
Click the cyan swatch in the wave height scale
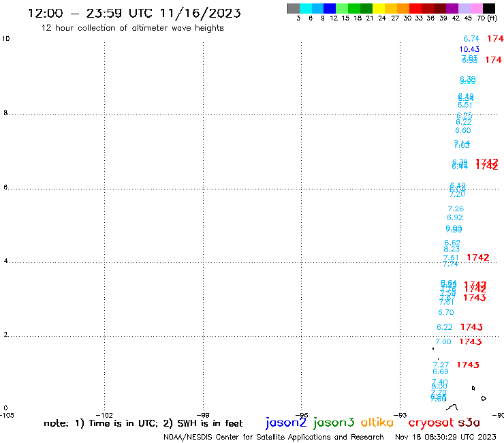pyautogui.click(x=306, y=8)
